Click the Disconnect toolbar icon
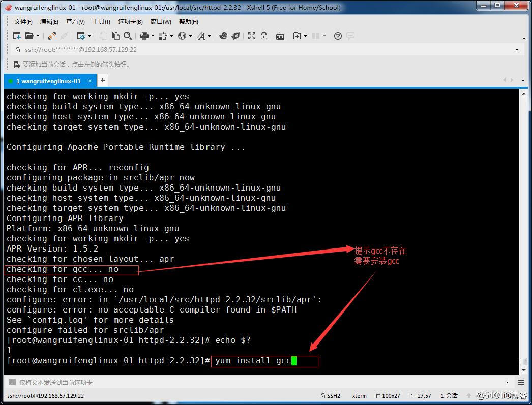This screenshot has width=532, height=405. pyautogui.click(x=64, y=36)
